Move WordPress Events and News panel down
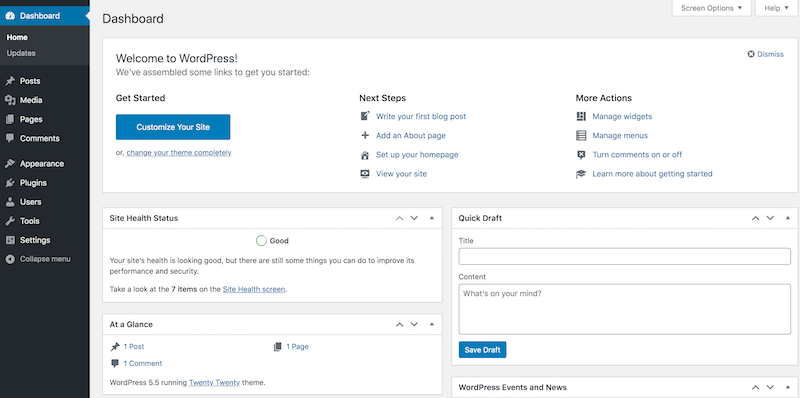 click(x=770, y=387)
